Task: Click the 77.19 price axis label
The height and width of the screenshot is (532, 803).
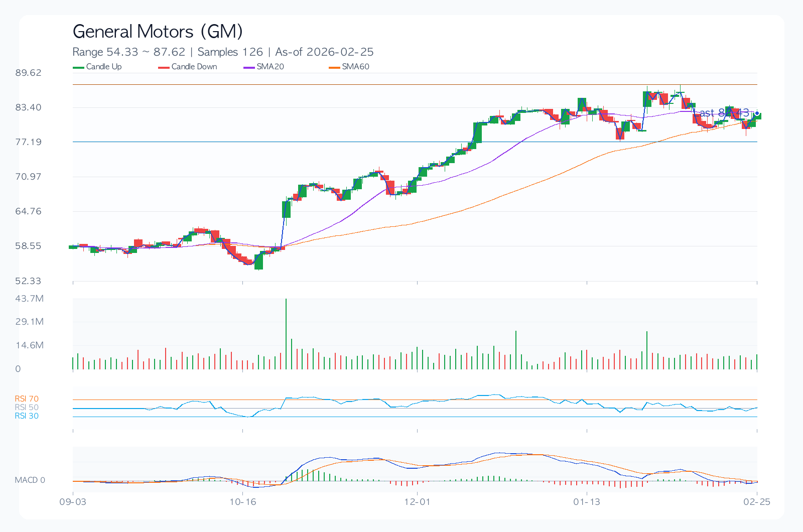Action: pyautogui.click(x=29, y=142)
